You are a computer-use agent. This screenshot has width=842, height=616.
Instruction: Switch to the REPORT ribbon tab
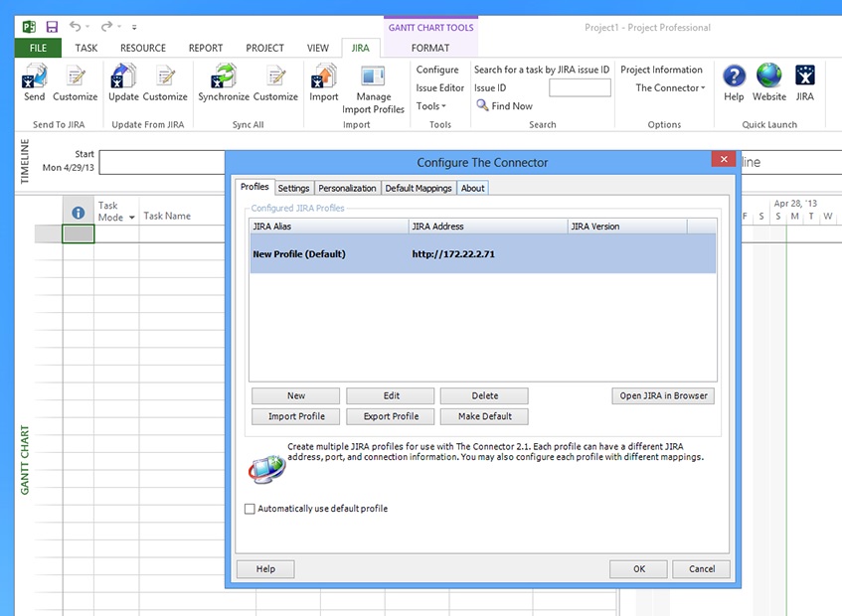tap(206, 48)
